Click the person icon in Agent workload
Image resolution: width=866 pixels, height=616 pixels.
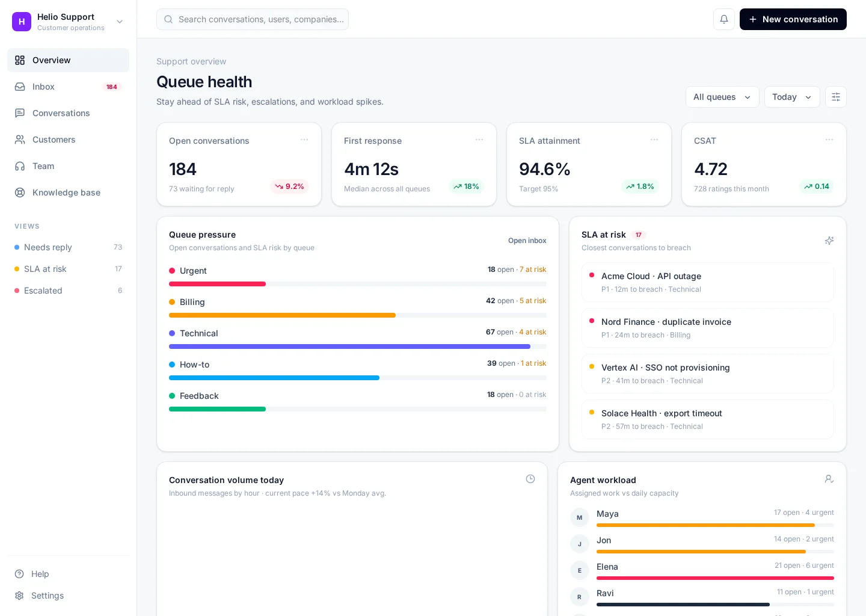tap(829, 479)
